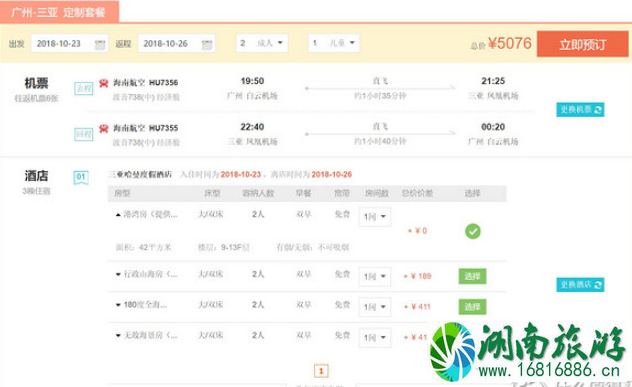Click the green checkmark for the first room
Image resolution: width=632 pixels, height=387 pixels.
[473, 231]
